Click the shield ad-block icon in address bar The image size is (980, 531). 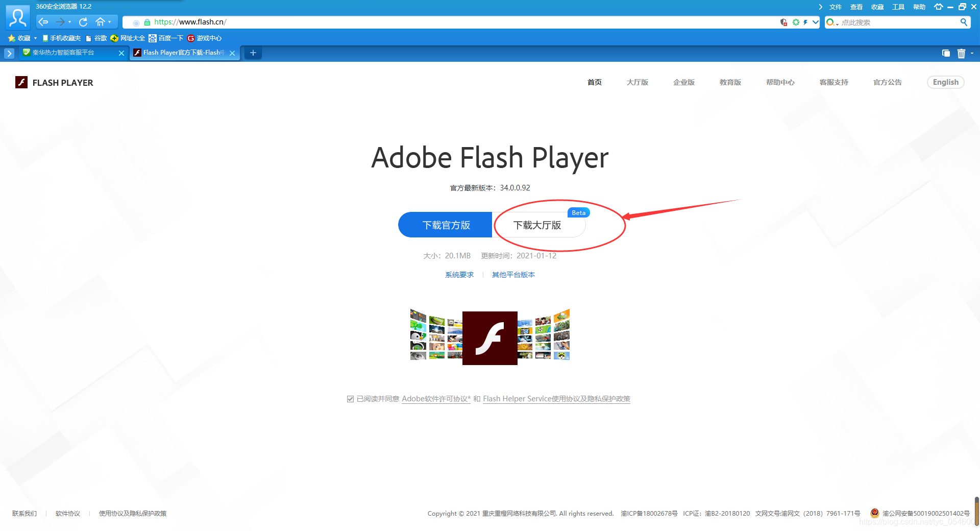pyautogui.click(x=784, y=22)
